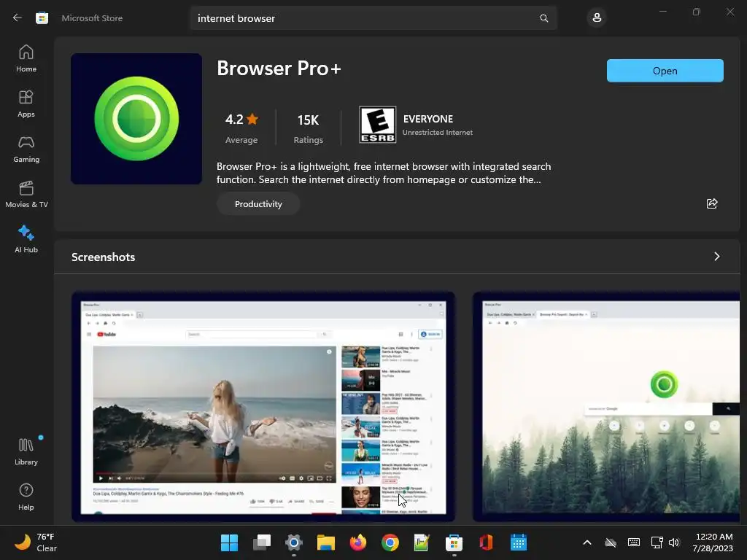Open the user account profile icon
Viewport: 747px width, 560px height.
coord(597,18)
